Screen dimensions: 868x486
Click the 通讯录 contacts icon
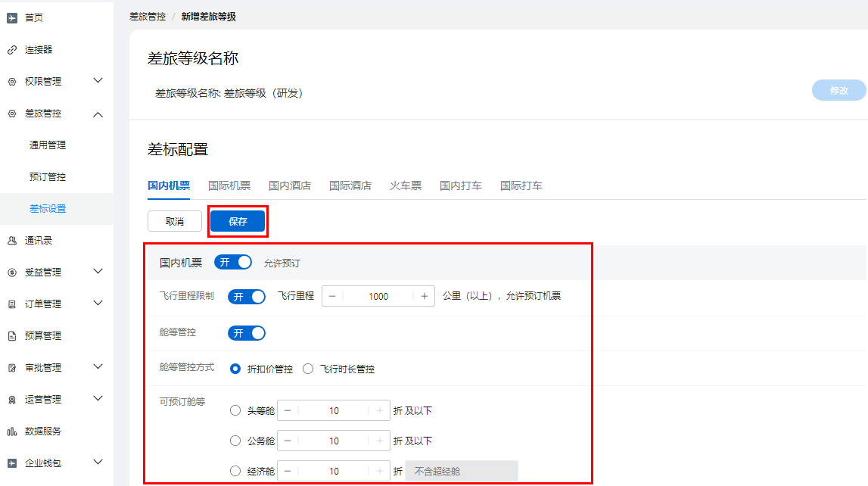tap(11, 241)
